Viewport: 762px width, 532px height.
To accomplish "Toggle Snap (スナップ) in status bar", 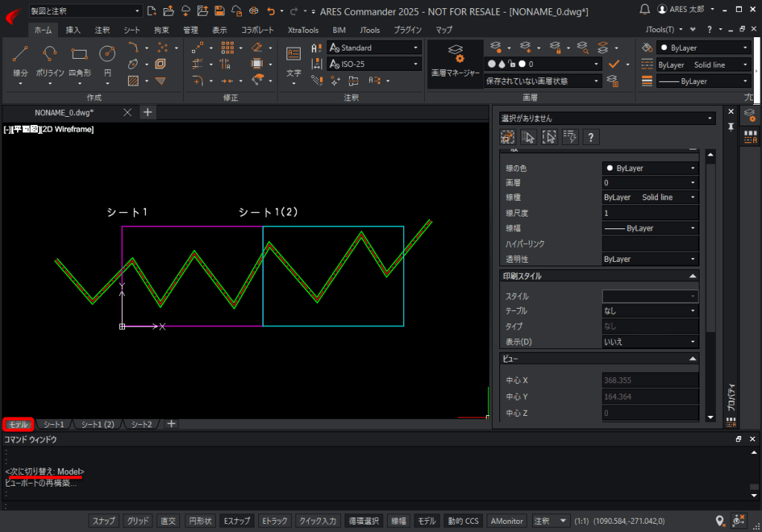I will click(104, 521).
